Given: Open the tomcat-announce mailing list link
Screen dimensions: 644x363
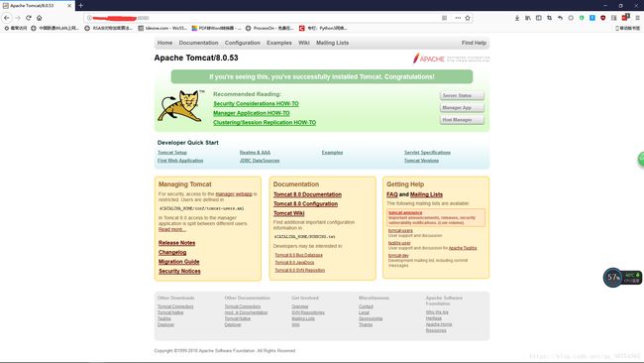Looking at the screenshot, I should pos(405,212).
